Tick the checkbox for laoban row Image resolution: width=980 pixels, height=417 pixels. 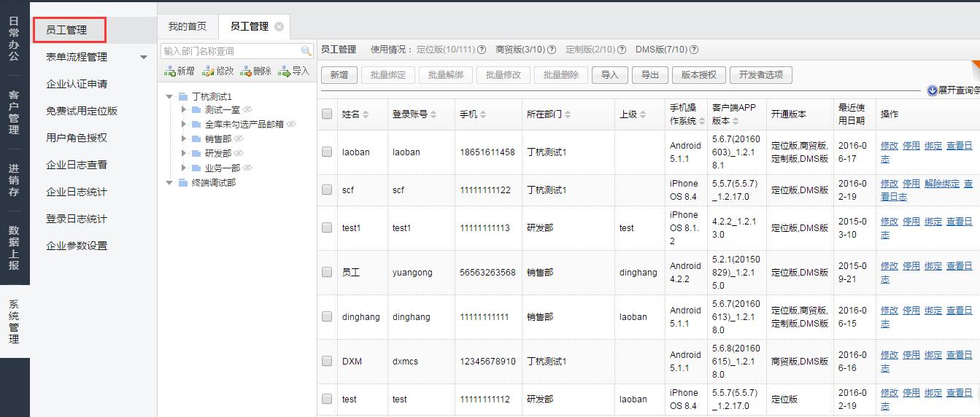[327, 152]
